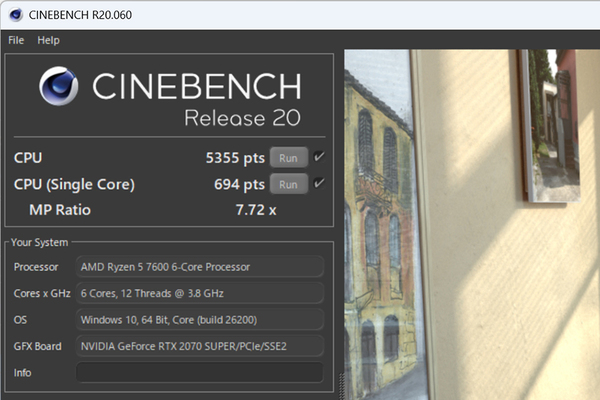This screenshot has width=600, height=400.
Task: Toggle the checkbox beside CPU (Single Core)
Action: click(x=319, y=183)
